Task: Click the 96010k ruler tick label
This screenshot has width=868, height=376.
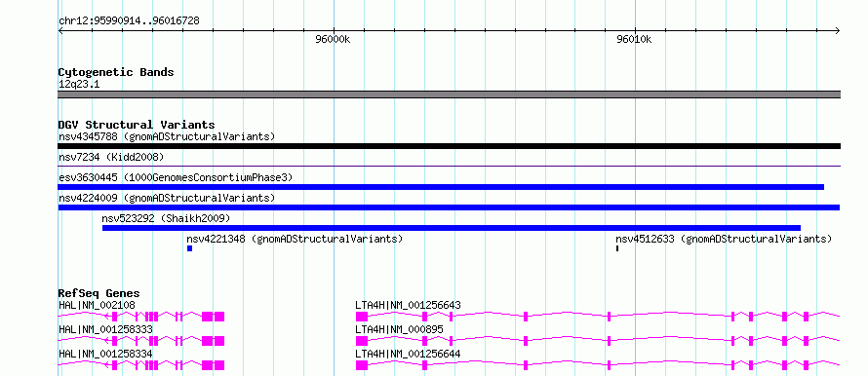Action: [634, 39]
